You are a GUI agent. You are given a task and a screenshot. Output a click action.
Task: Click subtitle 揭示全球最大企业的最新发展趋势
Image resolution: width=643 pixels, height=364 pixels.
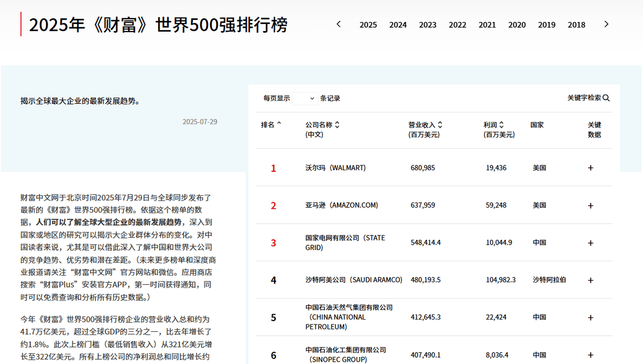(x=80, y=101)
